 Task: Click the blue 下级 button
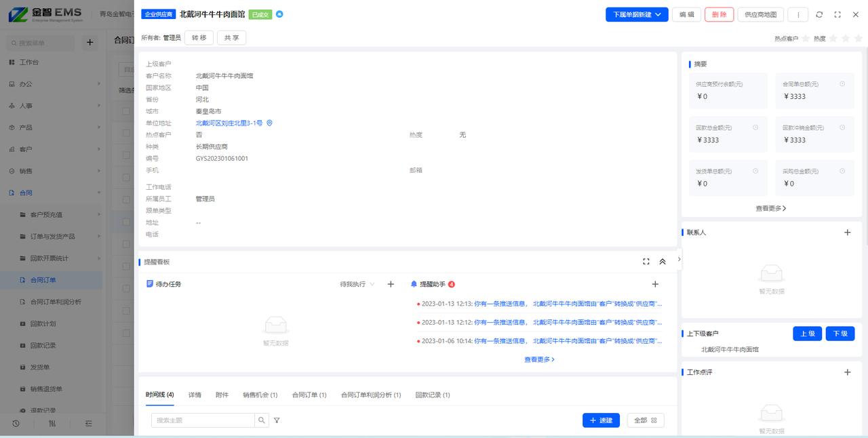point(840,334)
